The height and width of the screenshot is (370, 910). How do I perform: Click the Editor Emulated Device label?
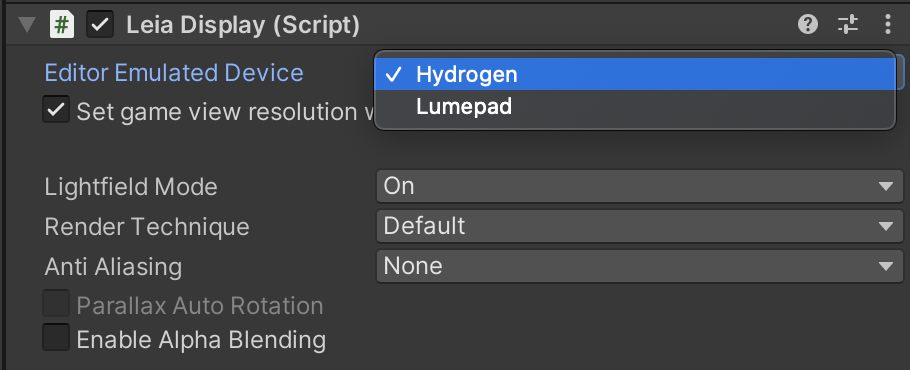174,73
